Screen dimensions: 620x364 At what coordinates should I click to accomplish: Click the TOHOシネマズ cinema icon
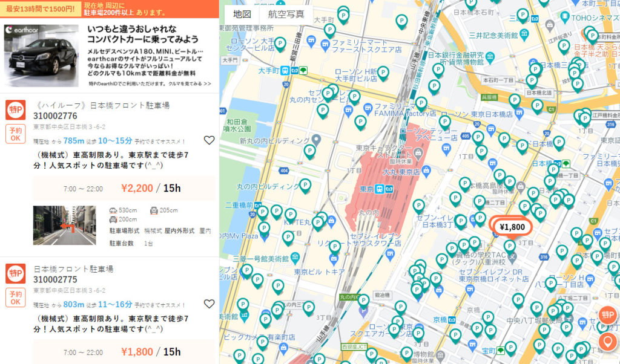click(x=565, y=16)
